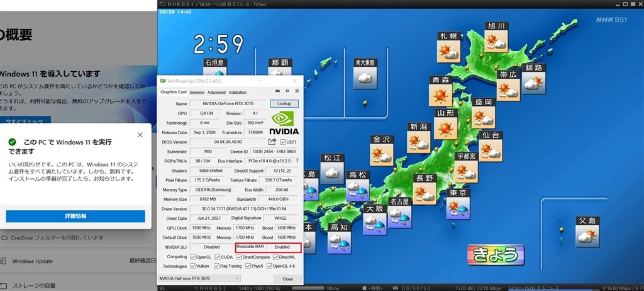Toggle the OpenGL 4.6 checkbox

tap(269, 266)
